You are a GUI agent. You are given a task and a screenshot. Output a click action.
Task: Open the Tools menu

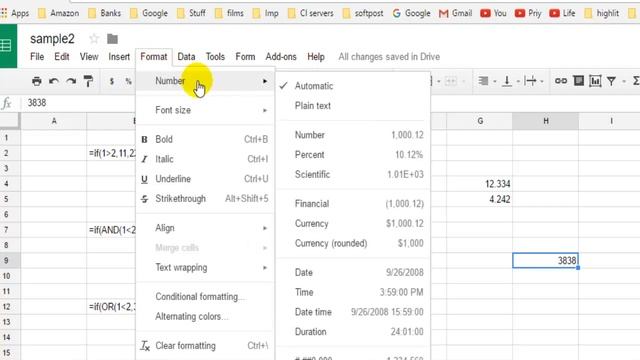[215, 57]
